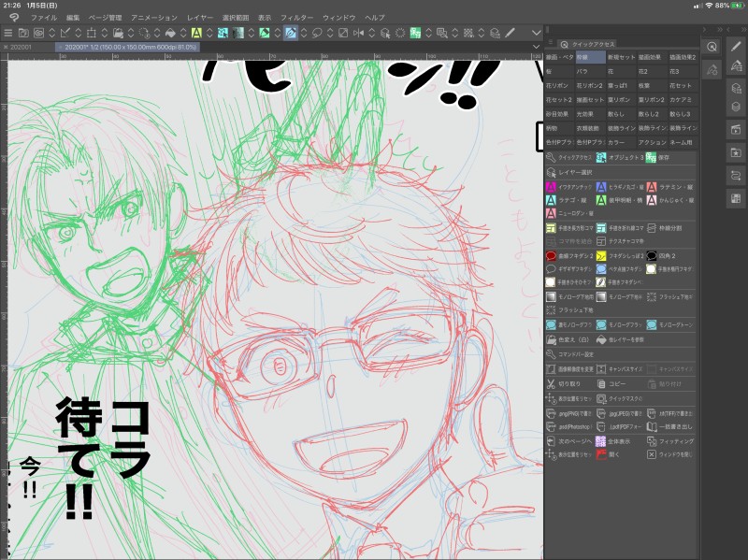The image size is (748, 560).
Task: Click the 保存 (save) quick access icon
Action: [653, 157]
